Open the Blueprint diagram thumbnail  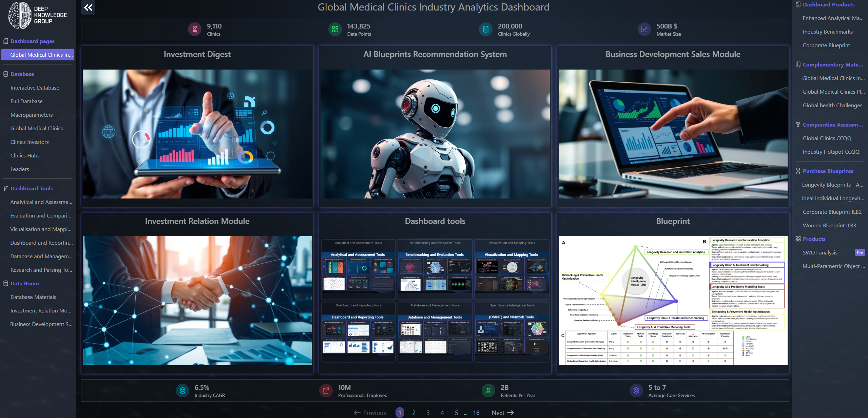tap(673, 300)
